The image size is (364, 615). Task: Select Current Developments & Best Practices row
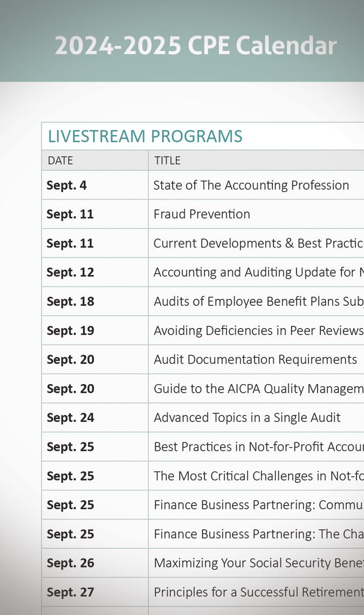click(x=258, y=243)
